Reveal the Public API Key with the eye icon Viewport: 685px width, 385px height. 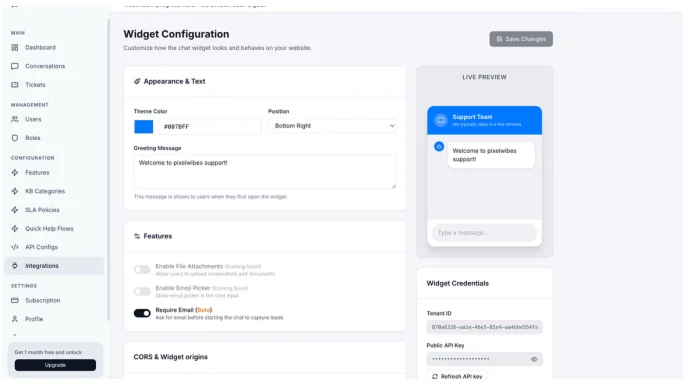534,359
